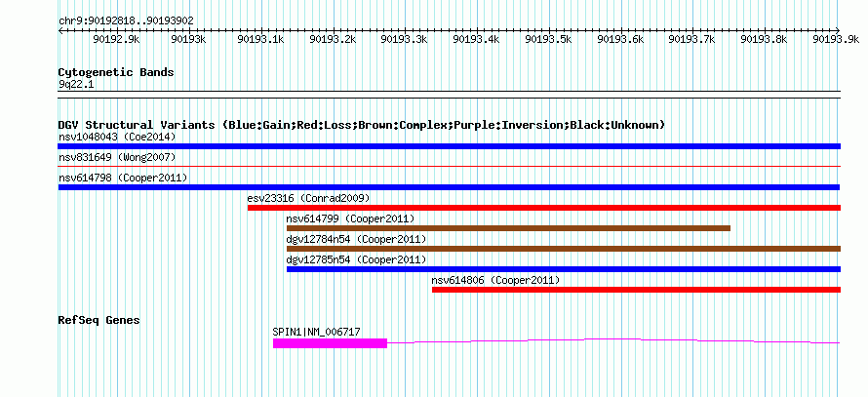The image size is (868, 397).
Task: Click the 90193.5k ruler tick label
Action: (x=548, y=39)
